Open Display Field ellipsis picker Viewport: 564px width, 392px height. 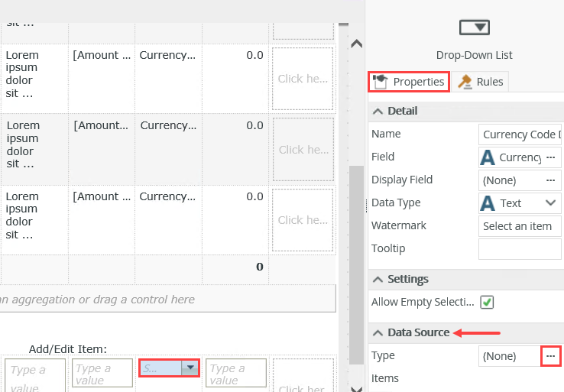pyautogui.click(x=551, y=180)
